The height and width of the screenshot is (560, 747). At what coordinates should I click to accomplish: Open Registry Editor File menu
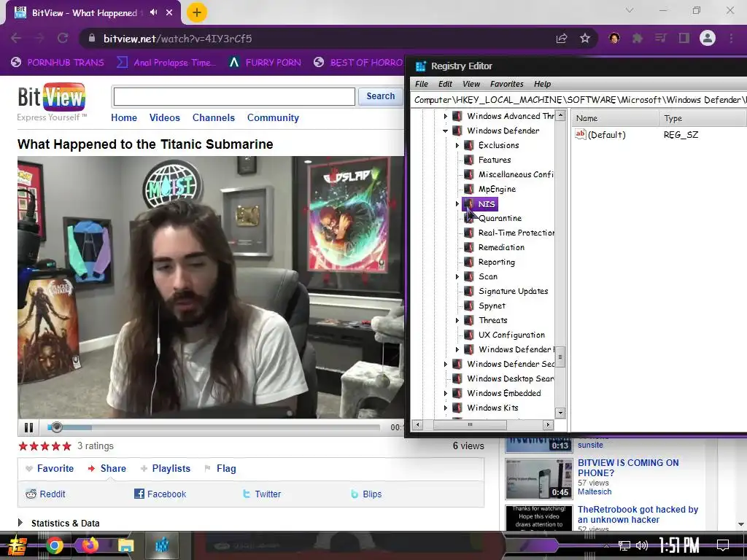pyautogui.click(x=421, y=84)
